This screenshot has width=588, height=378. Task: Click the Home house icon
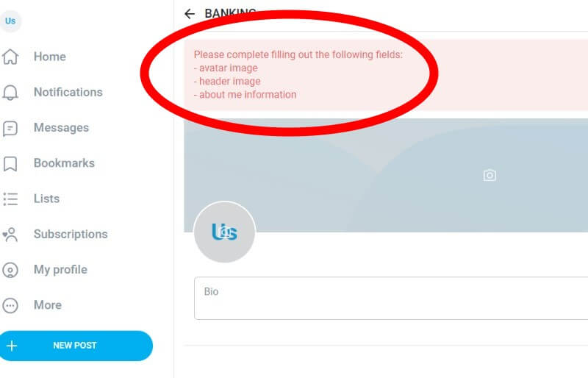point(10,57)
